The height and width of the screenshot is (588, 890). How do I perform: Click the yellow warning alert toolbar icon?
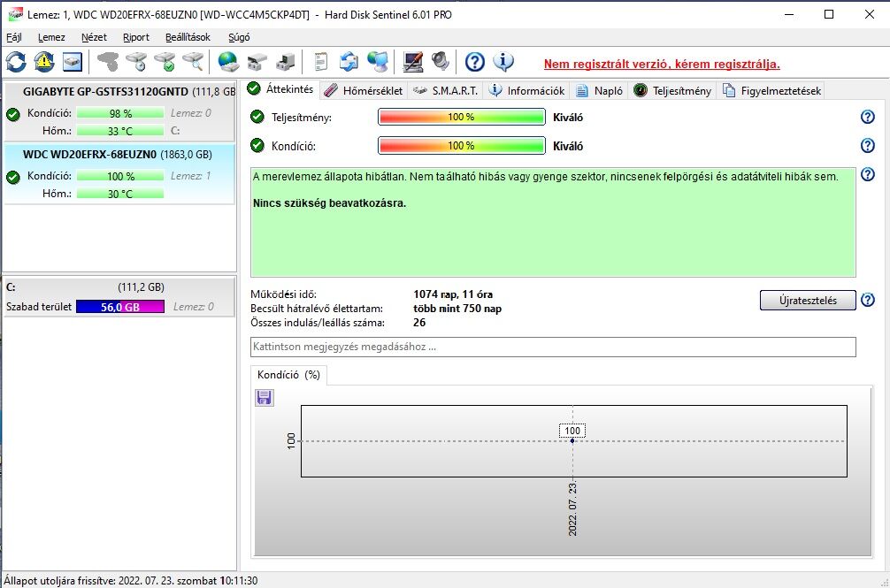[44, 62]
